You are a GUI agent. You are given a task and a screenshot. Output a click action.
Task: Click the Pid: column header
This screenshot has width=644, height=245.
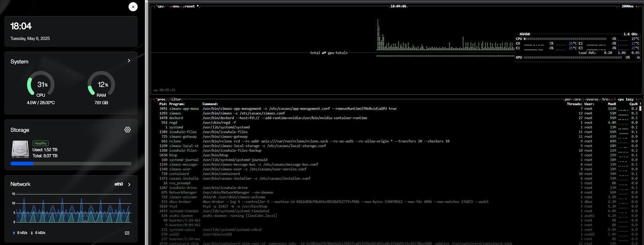163,104
